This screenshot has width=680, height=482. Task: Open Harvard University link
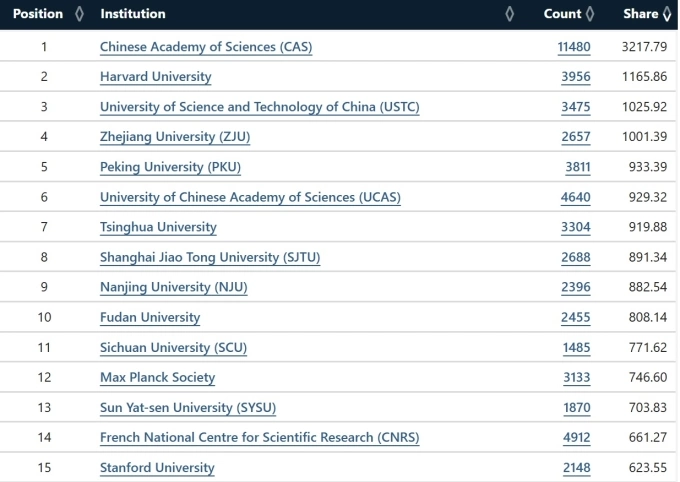(x=156, y=77)
